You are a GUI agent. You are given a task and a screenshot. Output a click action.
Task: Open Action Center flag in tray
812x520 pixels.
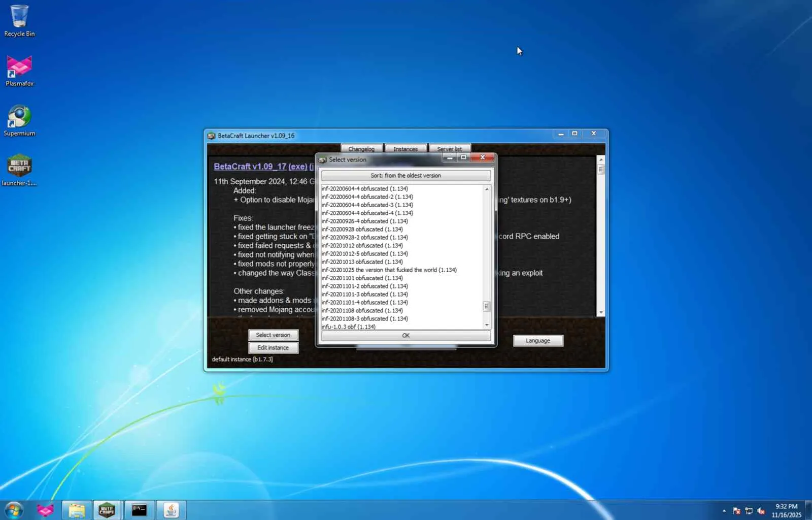[736, 511]
